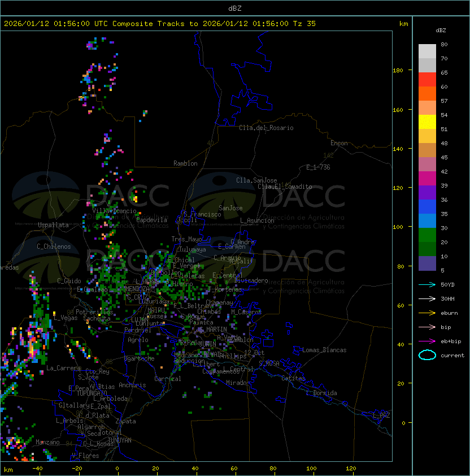
Task: Click the 'Capdevila' map label
Action: point(151,220)
